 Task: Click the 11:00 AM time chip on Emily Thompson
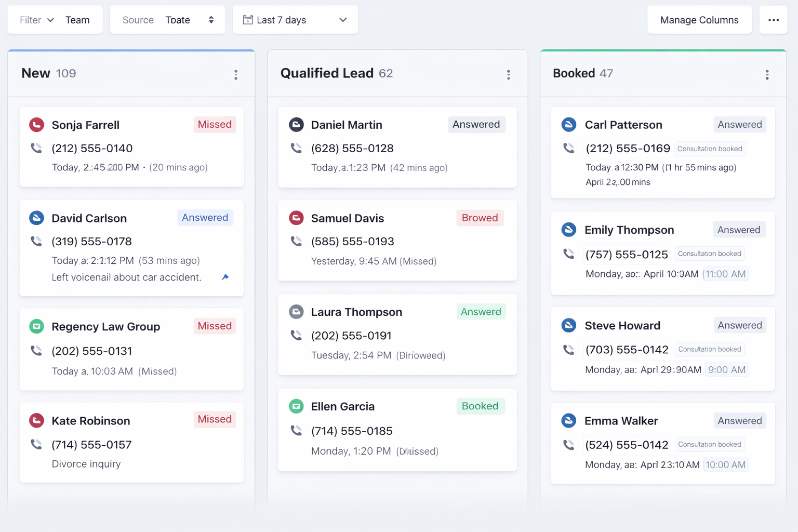pos(725,273)
